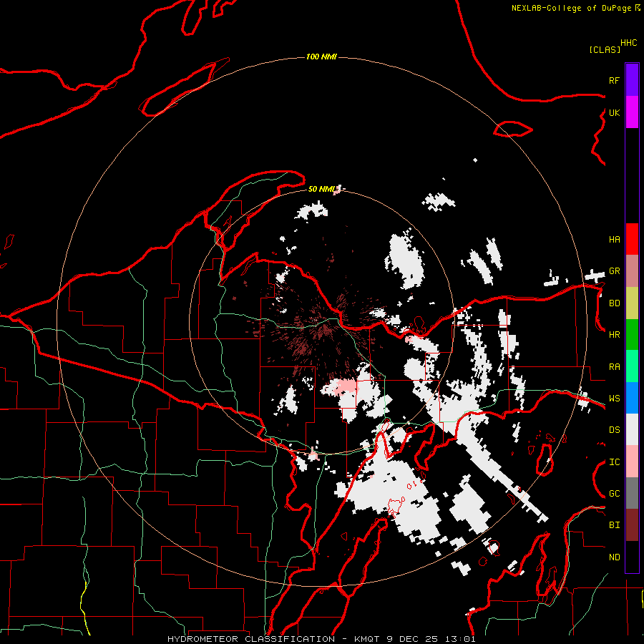Click the ND black legend swatch
Screen dimensions: 644x644
[632, 557]
